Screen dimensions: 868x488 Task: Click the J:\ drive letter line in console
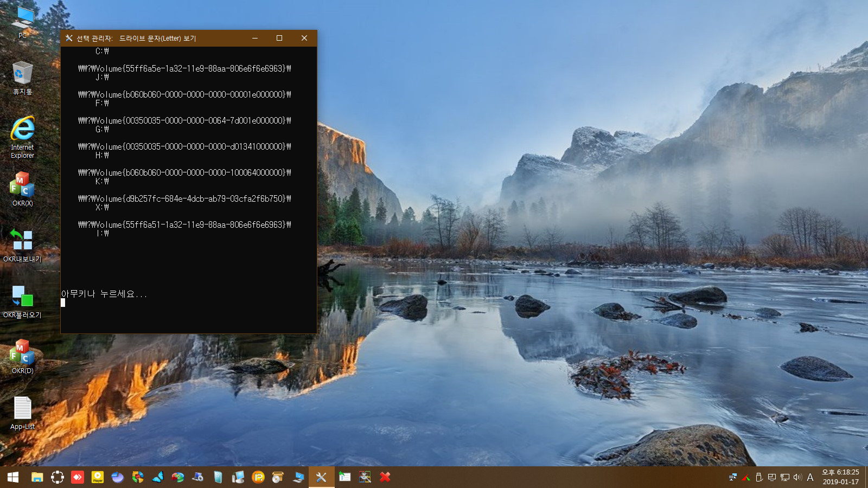102,77
